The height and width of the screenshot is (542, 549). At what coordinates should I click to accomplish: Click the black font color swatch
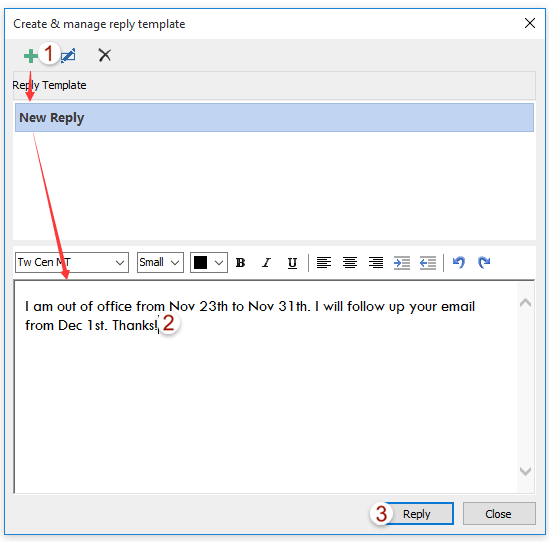(200, 263)
